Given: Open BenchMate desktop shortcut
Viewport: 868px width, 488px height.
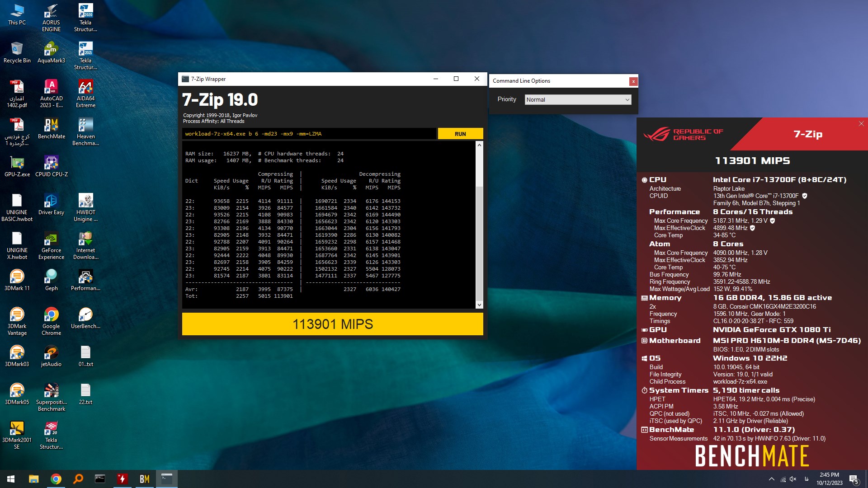Looking at the screenshot, I should (x=51, y=128).
